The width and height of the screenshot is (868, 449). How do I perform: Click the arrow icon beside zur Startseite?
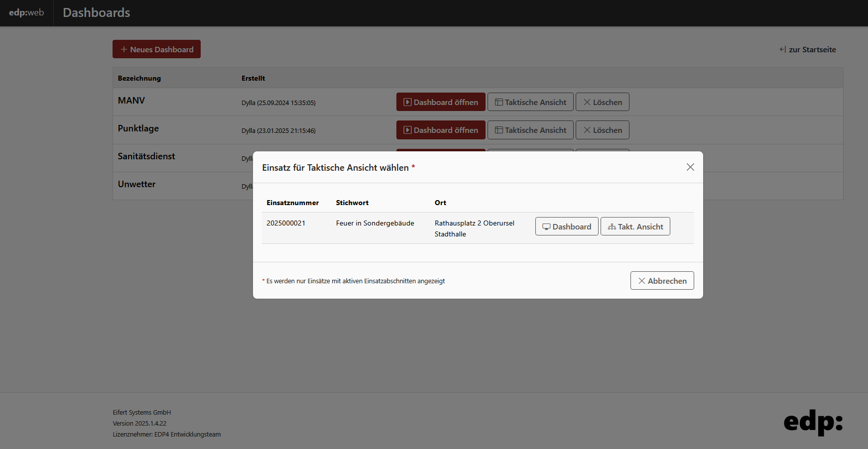point(782,49)
